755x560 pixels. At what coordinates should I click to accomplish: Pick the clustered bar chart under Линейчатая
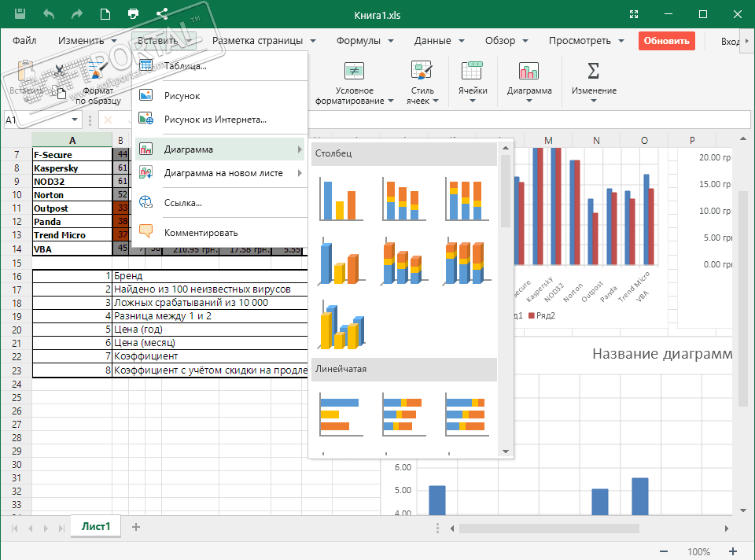click(338, 414)
